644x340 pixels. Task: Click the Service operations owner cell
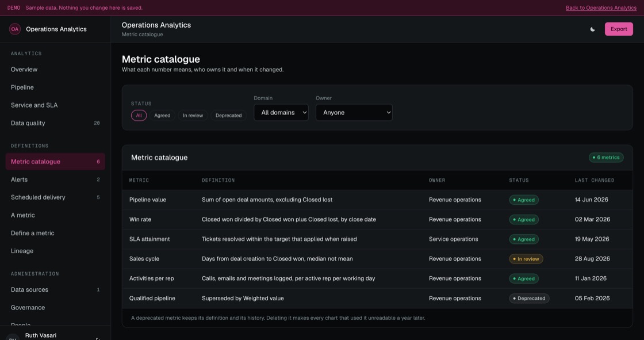454,239
